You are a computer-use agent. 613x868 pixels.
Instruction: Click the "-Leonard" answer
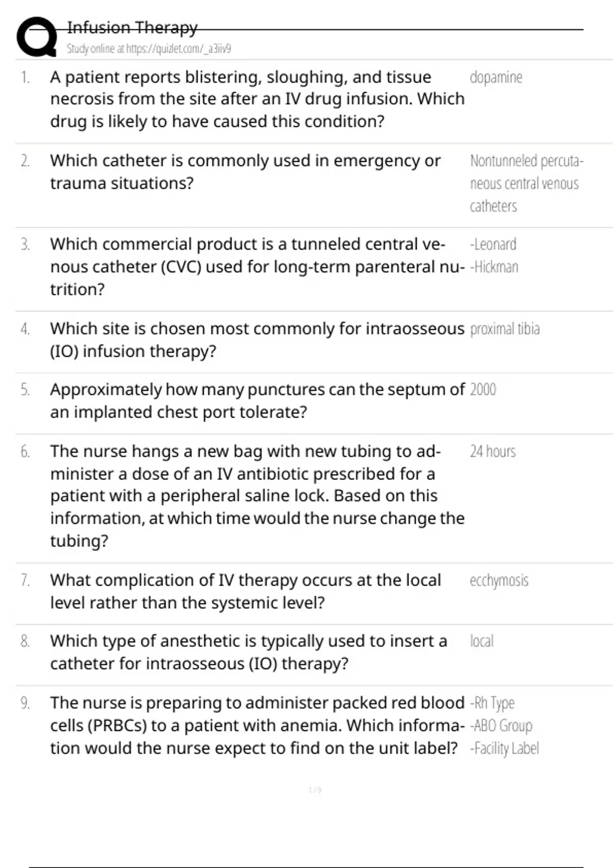click(x=493, y=245)
